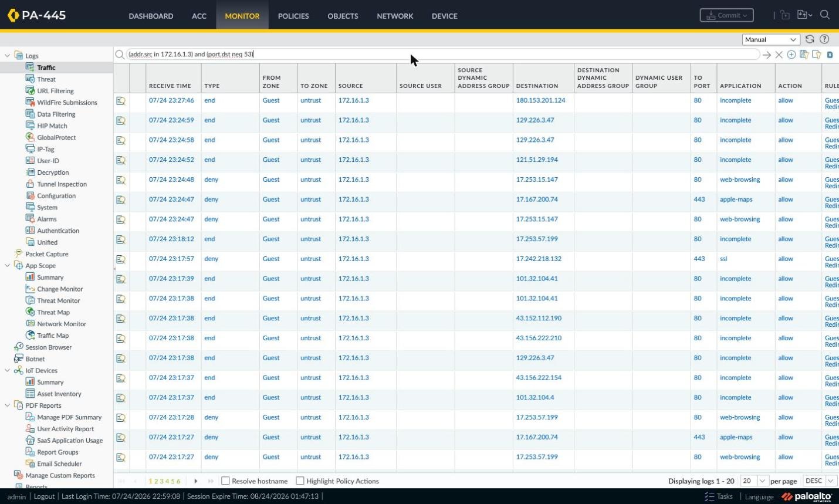This screenshot has height=504, width=839.
Task: Click destination 180.153.201.124 link
Action: click(540, 100)
